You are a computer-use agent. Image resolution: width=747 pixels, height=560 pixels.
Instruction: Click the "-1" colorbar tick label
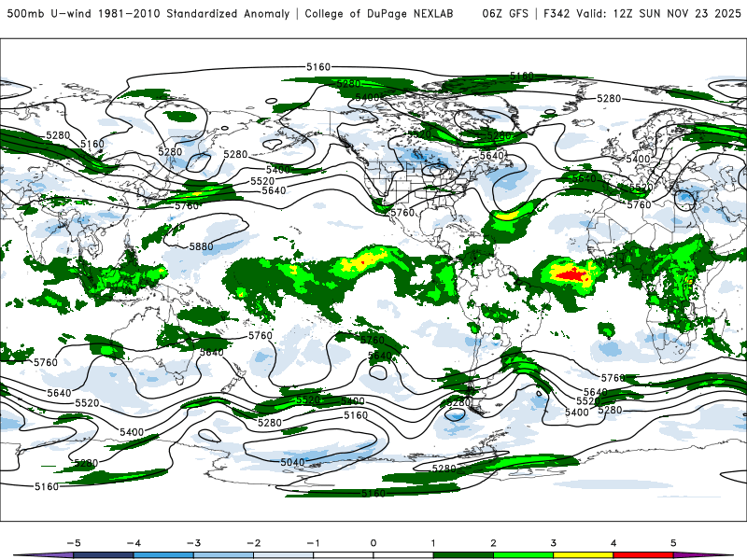313,543
